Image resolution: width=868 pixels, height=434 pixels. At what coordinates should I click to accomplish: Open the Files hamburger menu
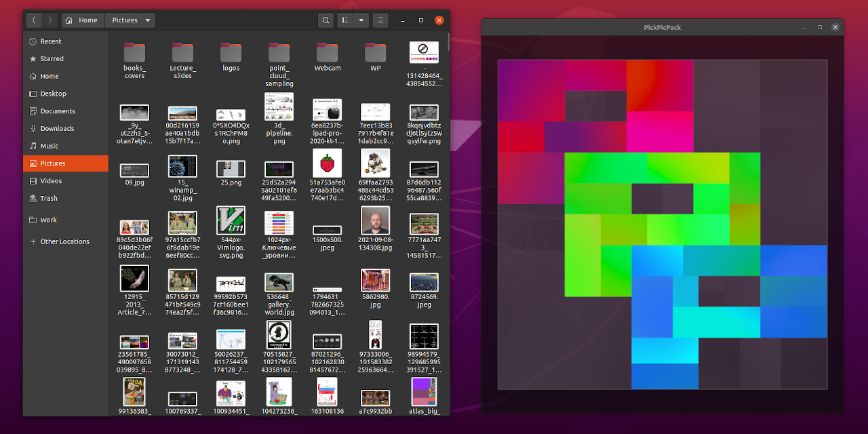(x=380, y=20)
